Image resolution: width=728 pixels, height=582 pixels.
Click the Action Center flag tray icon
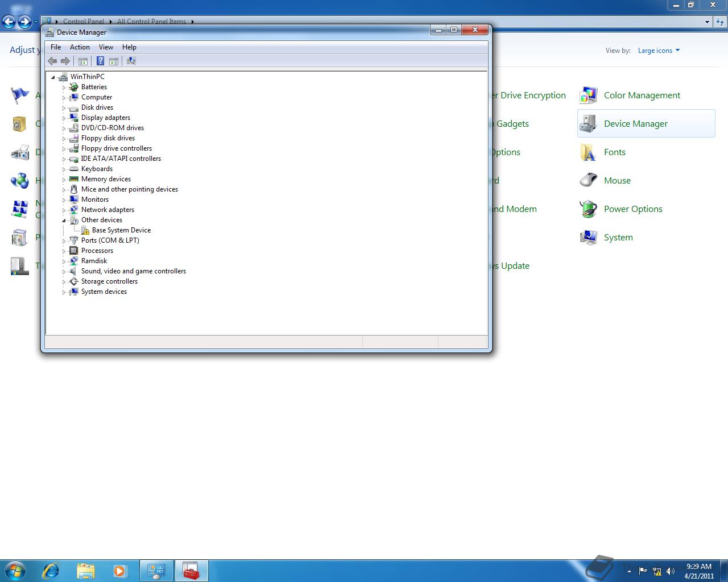pos(643,571)
